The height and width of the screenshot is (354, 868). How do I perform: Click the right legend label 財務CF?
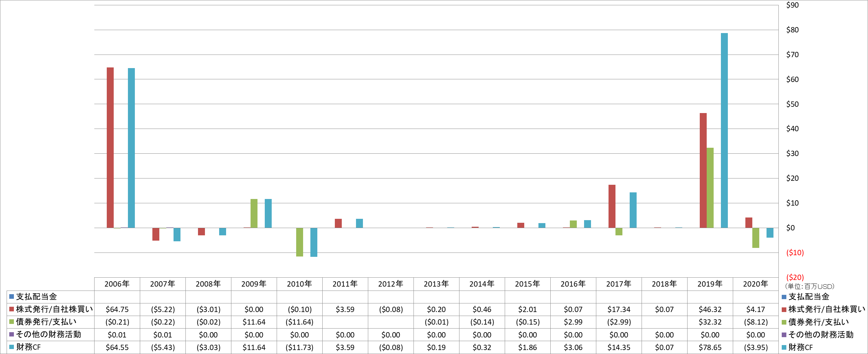(x=801, y=347)
